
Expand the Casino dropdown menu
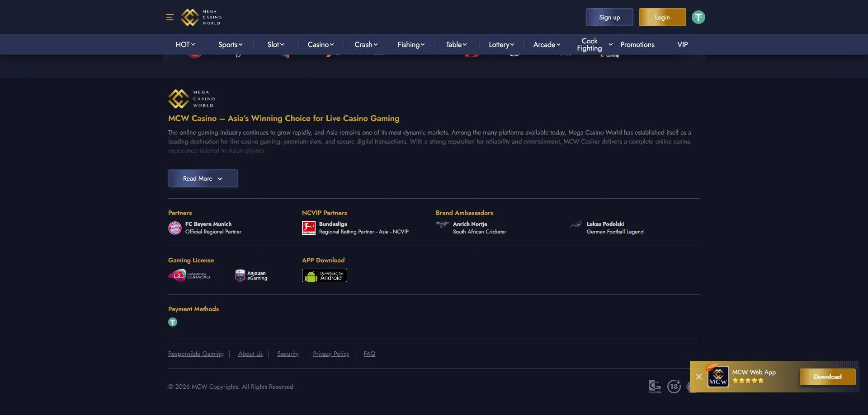click(321, 44)
